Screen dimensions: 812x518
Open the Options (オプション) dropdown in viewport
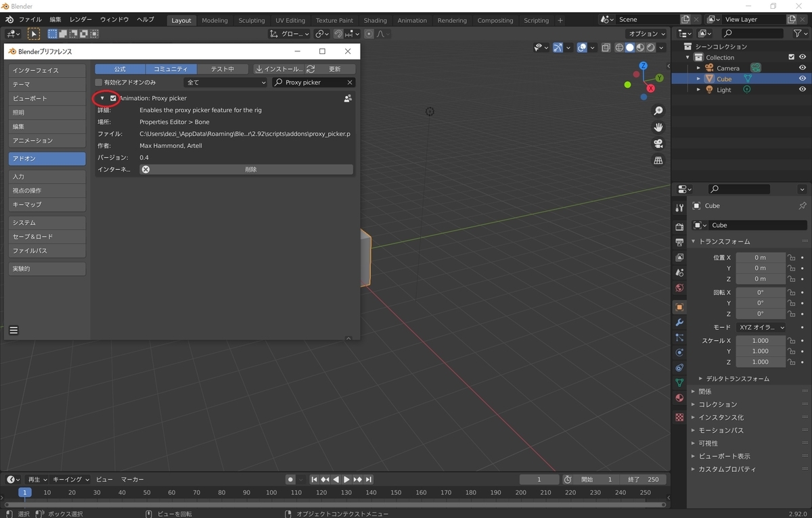(x=647, y=34)
